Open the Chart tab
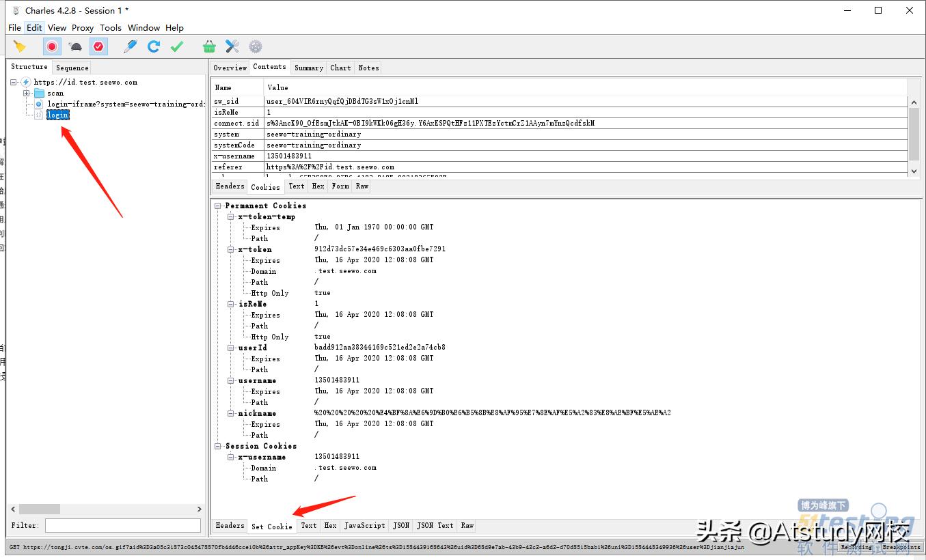Screen dimensions: 926x560 340,68
